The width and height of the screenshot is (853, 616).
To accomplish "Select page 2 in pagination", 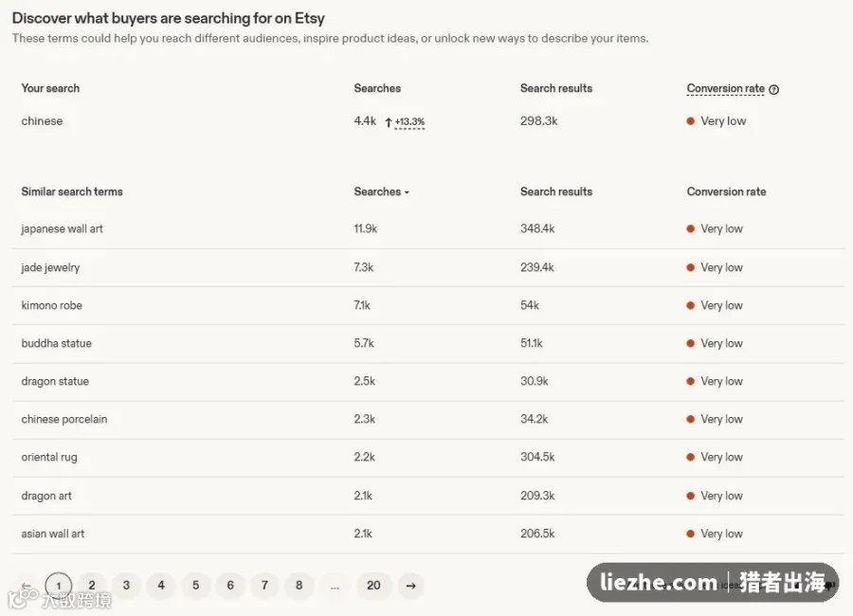I will [92, 585].
